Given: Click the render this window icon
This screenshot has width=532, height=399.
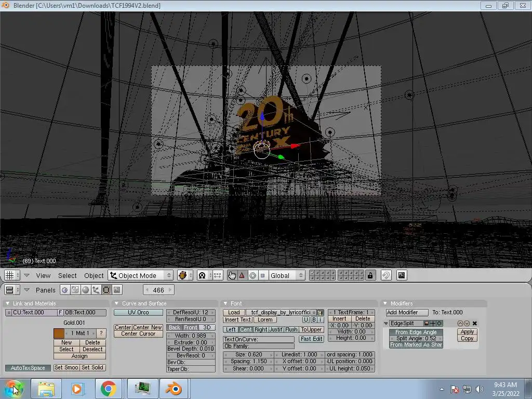Looking at the screenshot, I should click(402, 275).
